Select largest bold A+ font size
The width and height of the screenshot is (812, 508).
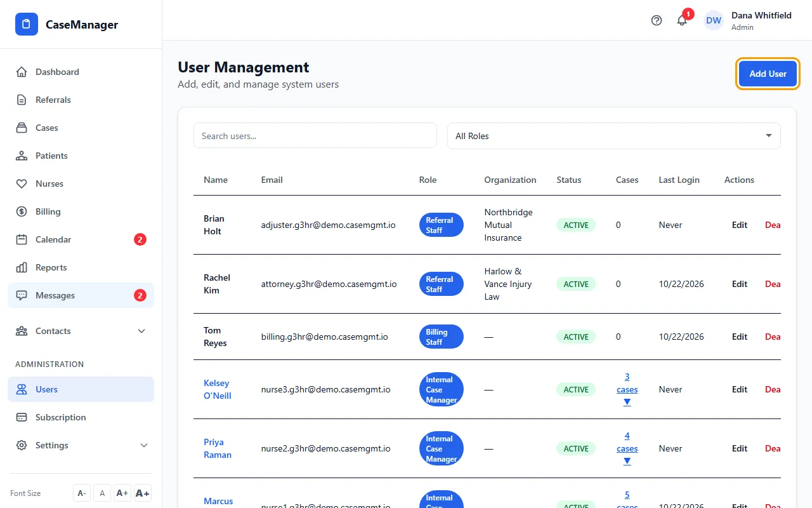143,493
